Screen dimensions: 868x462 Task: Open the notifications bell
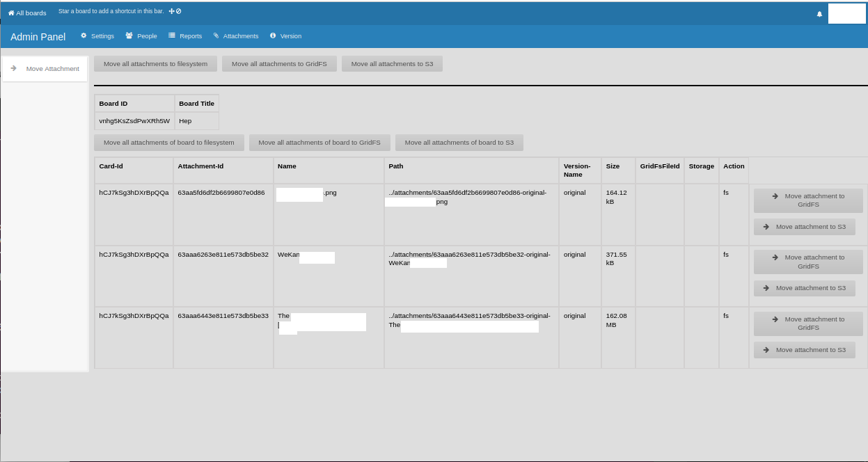tap(819, 14)
